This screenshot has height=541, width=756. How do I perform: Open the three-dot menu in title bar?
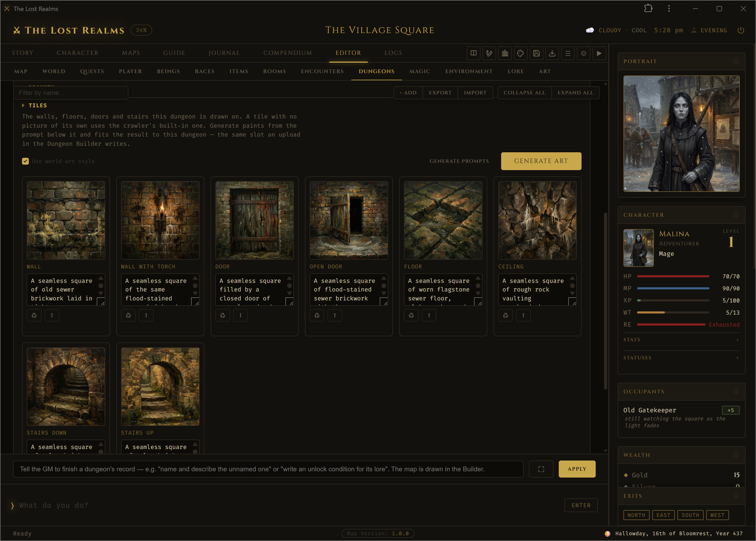pos(669,9)
